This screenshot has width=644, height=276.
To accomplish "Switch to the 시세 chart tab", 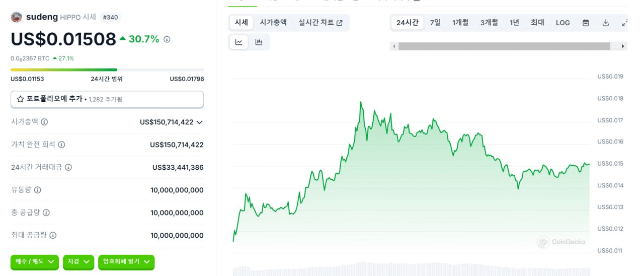I will 242,23.
